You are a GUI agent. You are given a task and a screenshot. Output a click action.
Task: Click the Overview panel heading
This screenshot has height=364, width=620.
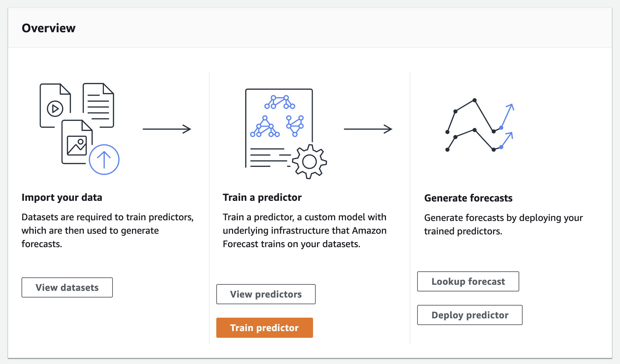[49, 28]
